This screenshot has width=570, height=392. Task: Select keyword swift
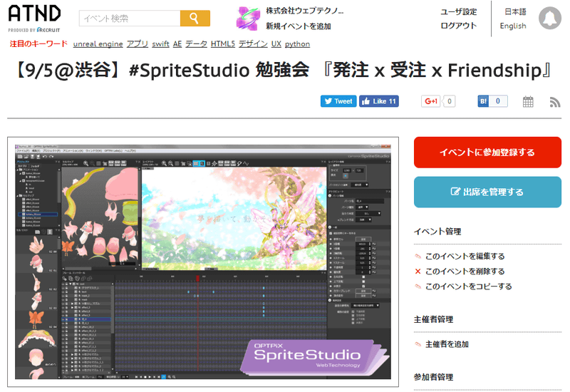(161, 44)
